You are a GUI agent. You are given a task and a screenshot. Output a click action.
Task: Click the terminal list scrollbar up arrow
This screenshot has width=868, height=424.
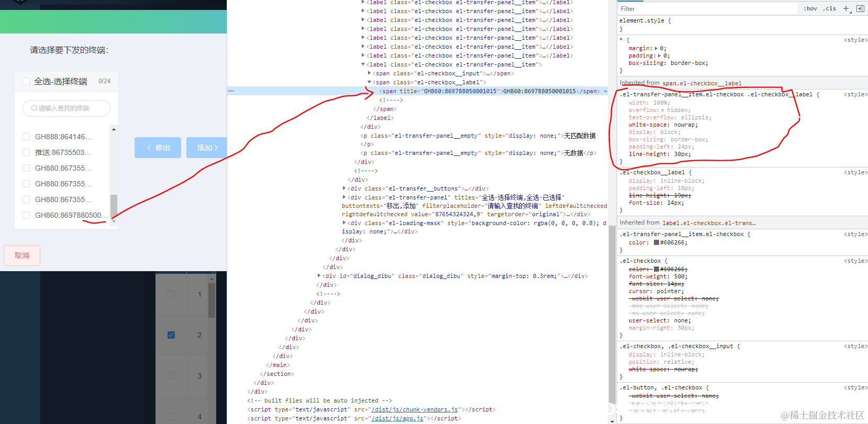pos(114,129)
